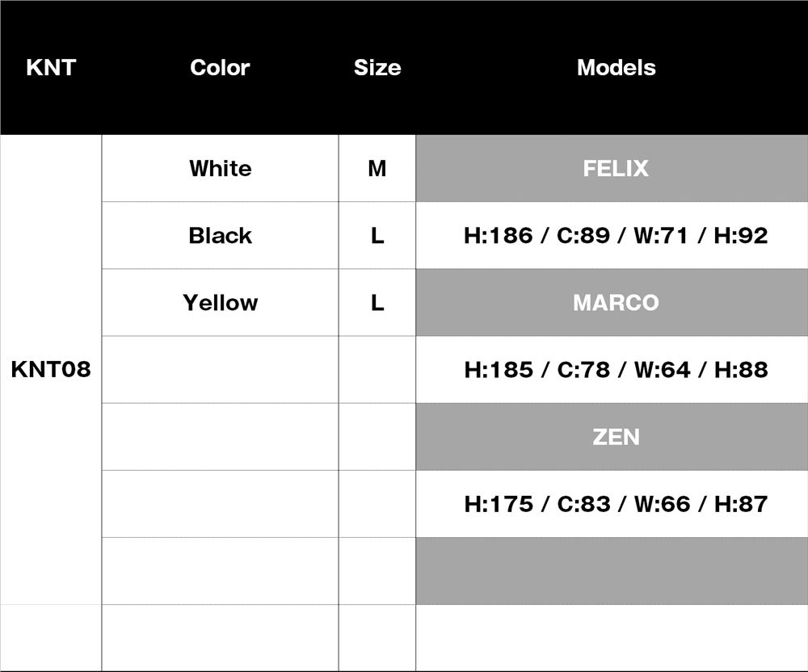
Task: Select the Models column header
Action: (x=616, y=68)
